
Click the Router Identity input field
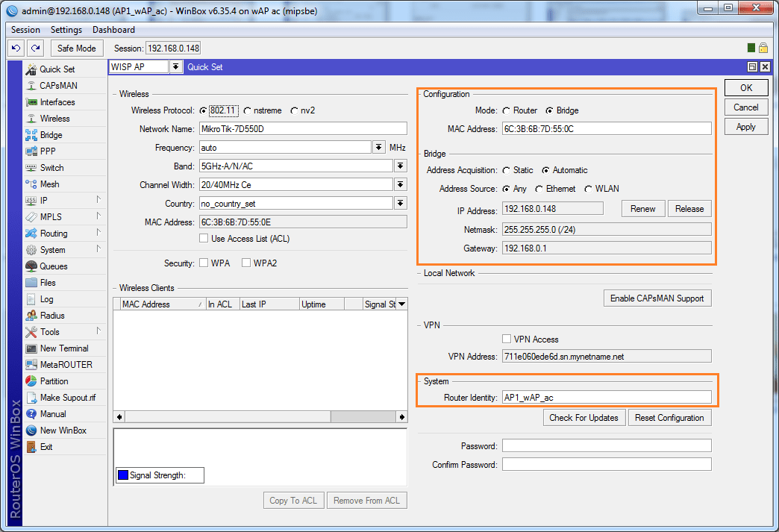606,398
